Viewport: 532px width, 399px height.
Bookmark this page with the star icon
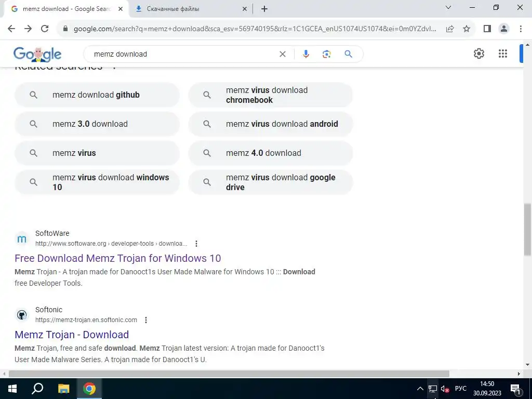[467, 29]
